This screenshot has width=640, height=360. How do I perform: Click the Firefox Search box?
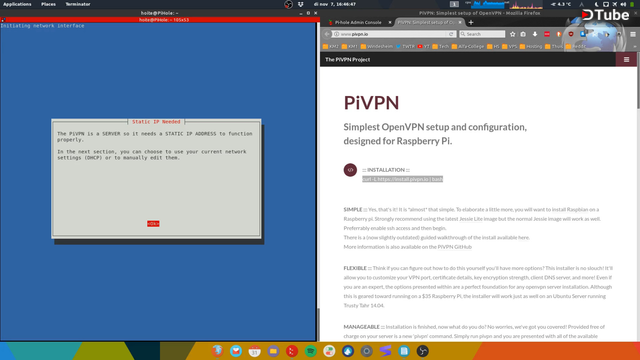tap(482, 34)
